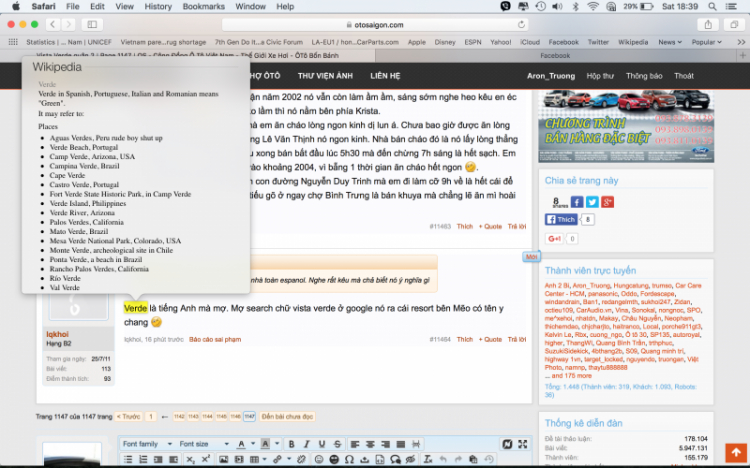Open the Ford special sale banner ad
This screenshot has width=750, height=468.
tap(626, 126)
